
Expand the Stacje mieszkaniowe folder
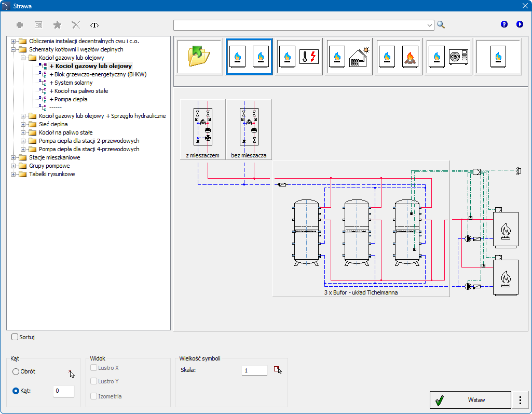[13, 157]
